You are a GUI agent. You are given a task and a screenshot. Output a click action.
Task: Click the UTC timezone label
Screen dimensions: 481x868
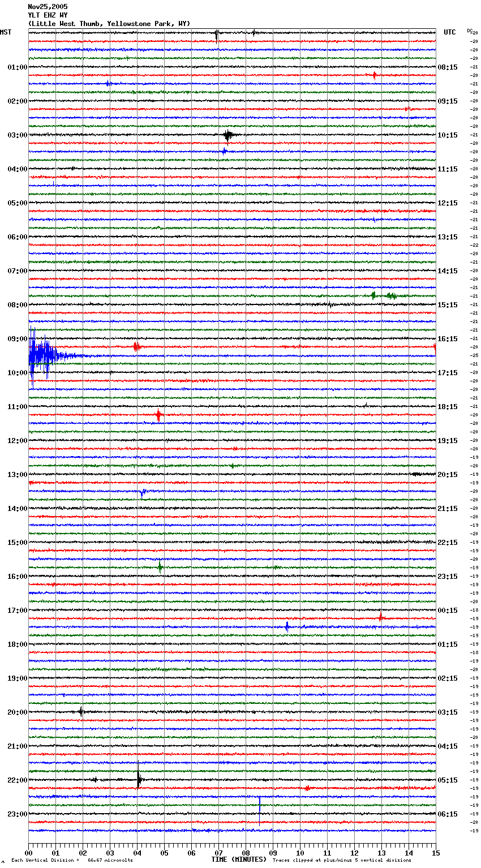click(449, 32)
